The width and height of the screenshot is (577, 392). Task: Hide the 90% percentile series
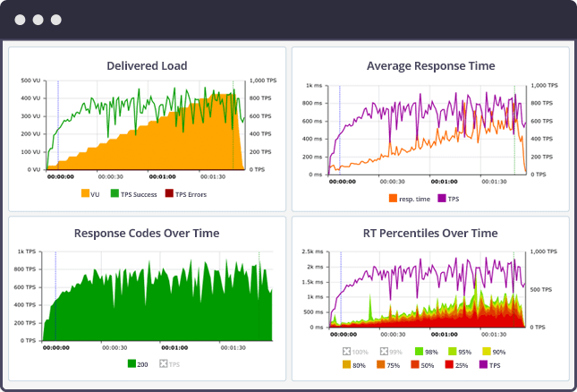[487, 351]
